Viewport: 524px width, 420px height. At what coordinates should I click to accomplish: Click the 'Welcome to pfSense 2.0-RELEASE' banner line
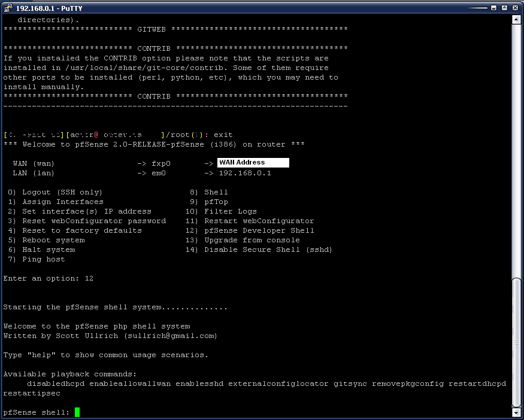click(x=154, y=145)
